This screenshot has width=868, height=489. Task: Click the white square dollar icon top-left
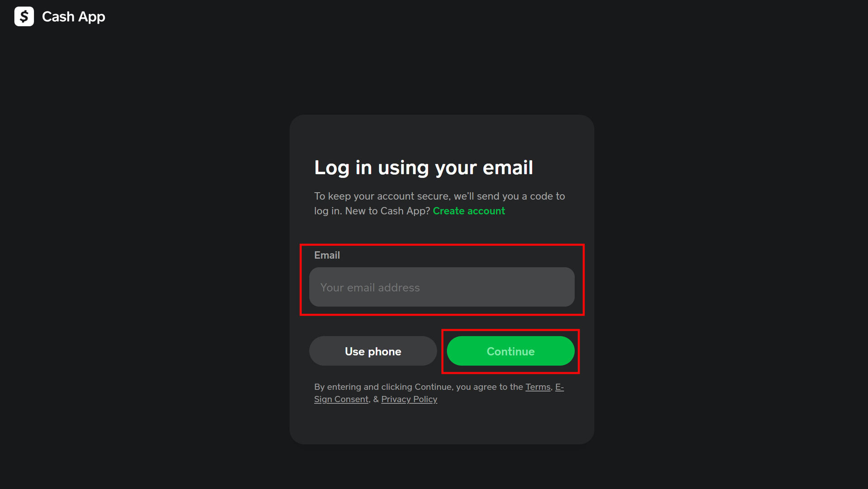point(24,16)
